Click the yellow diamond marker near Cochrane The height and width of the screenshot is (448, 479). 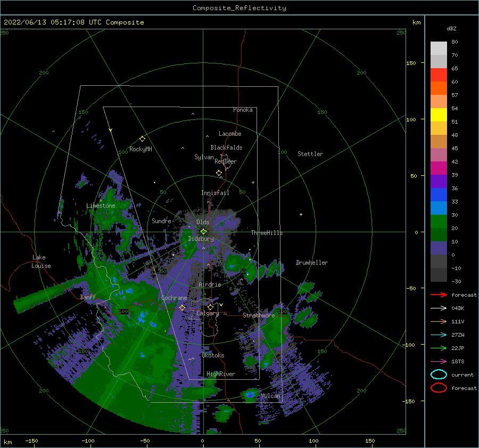(x=182, y=308)
